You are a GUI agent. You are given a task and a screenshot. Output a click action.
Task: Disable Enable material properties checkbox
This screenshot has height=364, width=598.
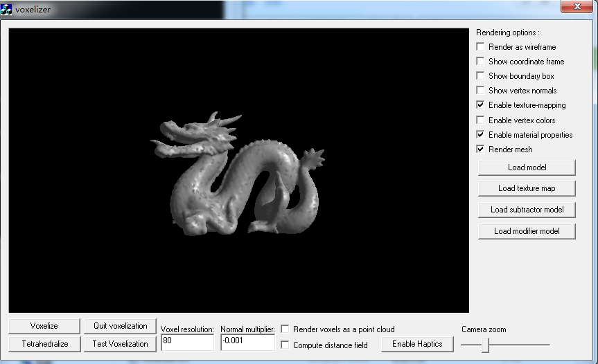point(480,134)
